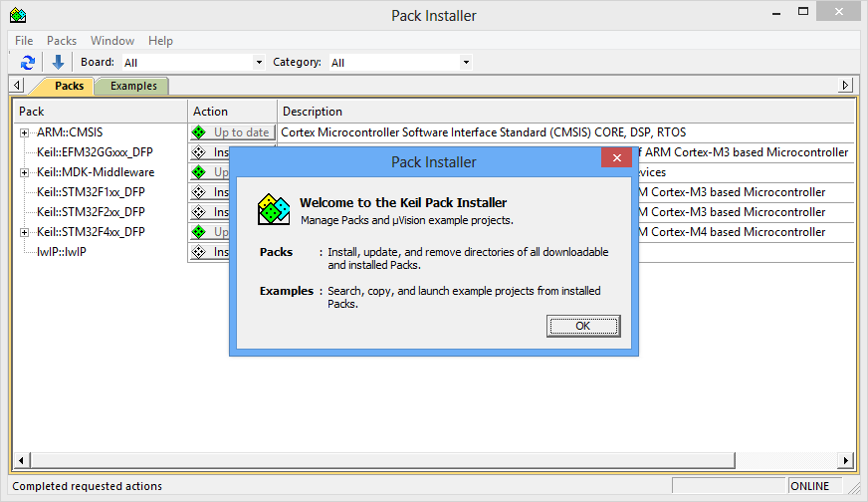The width and height of the screenshot is (868, 502).
Task: Select the Keil::STM32F4xx_DFP pack name
Action: pyautogui.click(x=91, y=232)
